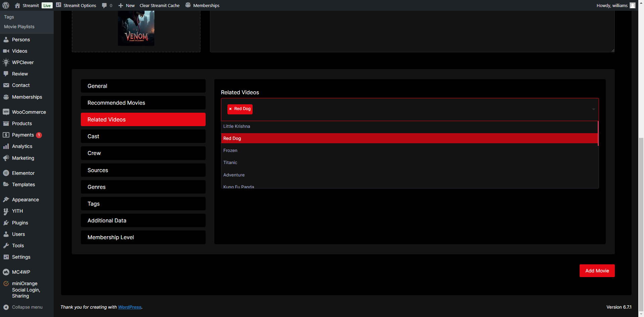Click the Elementor logo icon
This screenshot has width=644, height=317.
6,173
